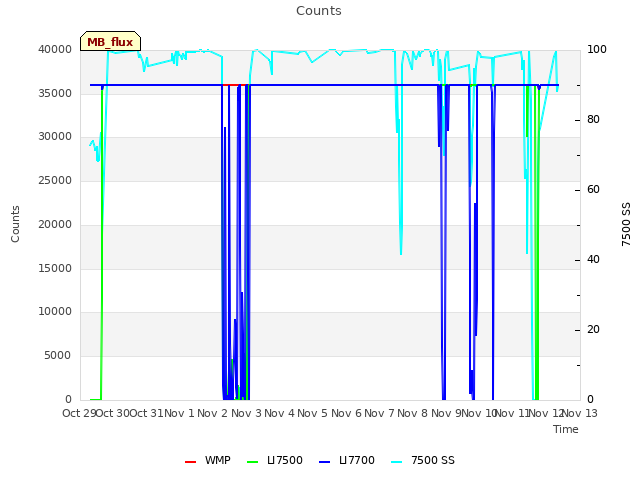Click the 'Nov 4' date label
This screenshot has width=640, height=480.
pyautogui.click(x=280, y=413)
